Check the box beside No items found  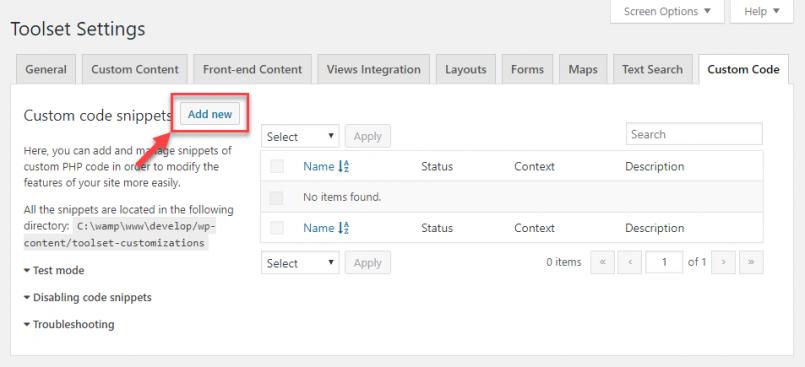coord(276,197)
